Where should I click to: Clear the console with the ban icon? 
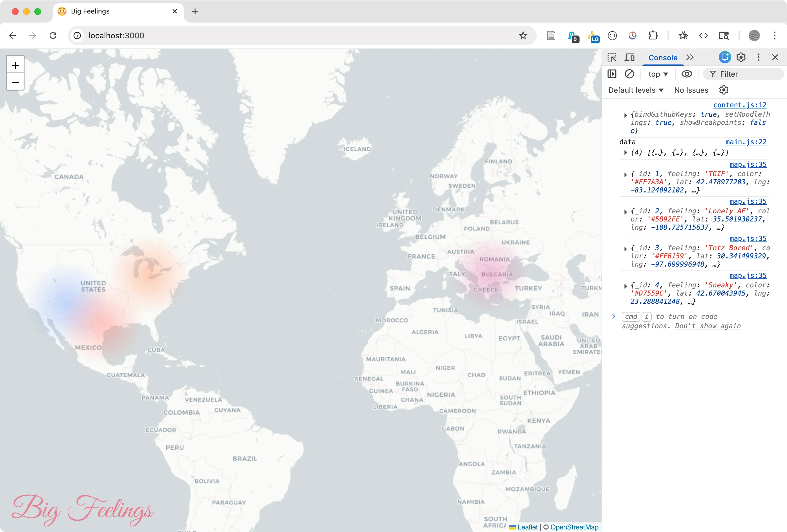pos(629,74)
